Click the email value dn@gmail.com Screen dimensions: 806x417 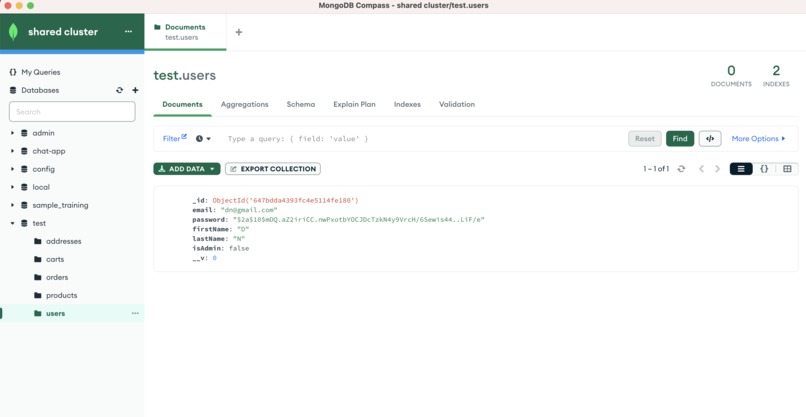[249, 210]
